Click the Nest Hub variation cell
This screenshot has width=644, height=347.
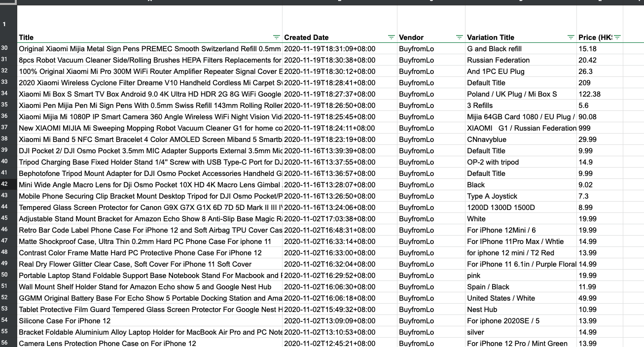tap(521, 310)
